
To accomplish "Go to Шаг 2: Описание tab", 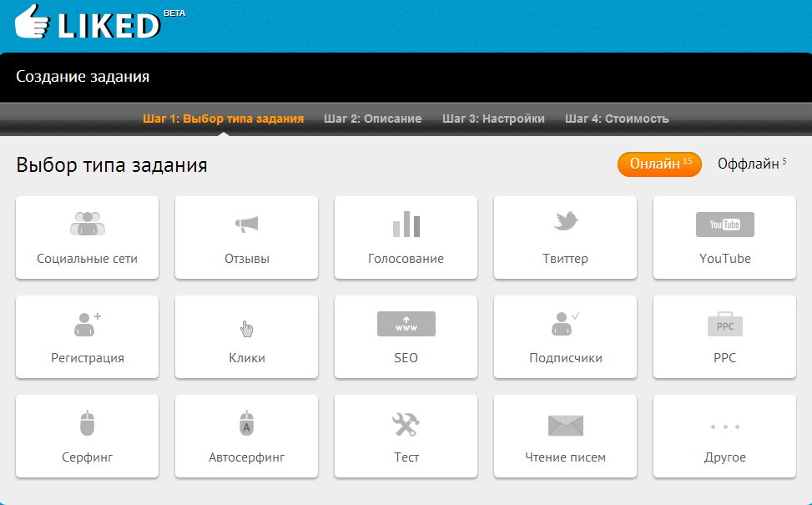I will pos(373,119).
